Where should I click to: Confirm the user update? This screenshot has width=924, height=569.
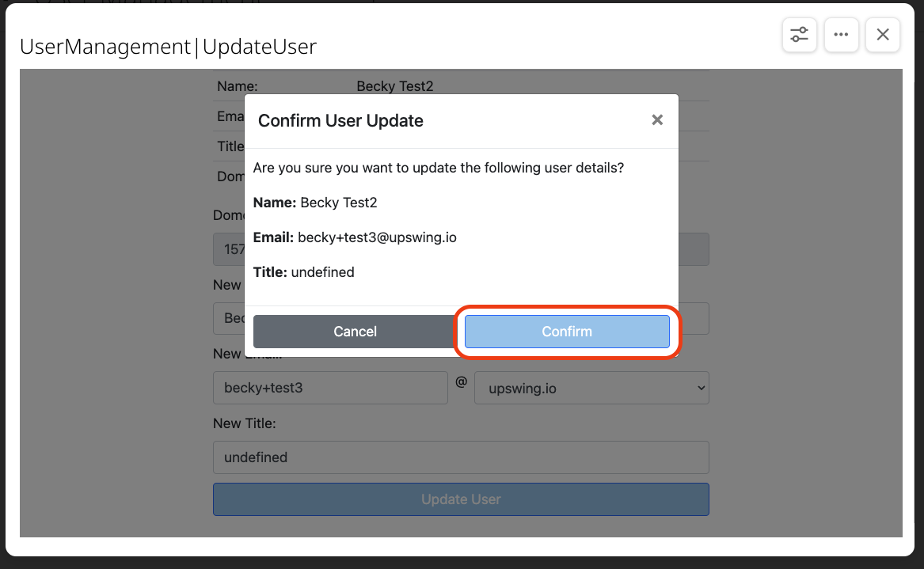click(567, 332)
